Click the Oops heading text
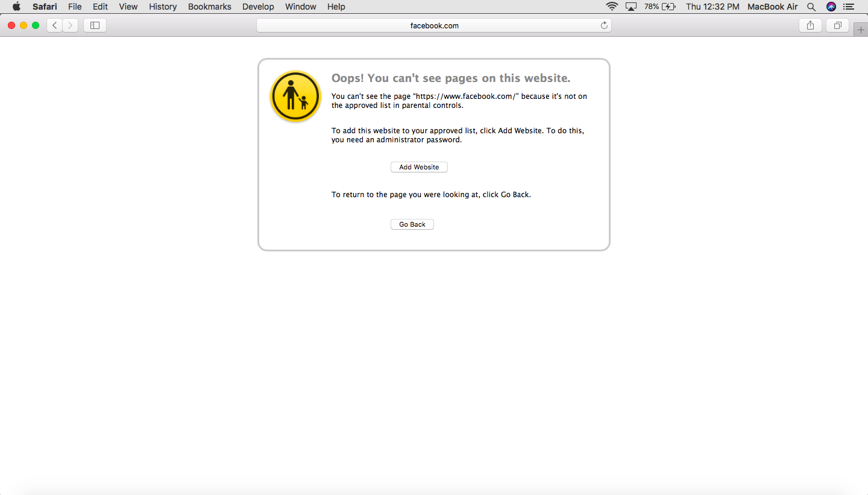This screenshot has height=495, width=868. [451, 78]
